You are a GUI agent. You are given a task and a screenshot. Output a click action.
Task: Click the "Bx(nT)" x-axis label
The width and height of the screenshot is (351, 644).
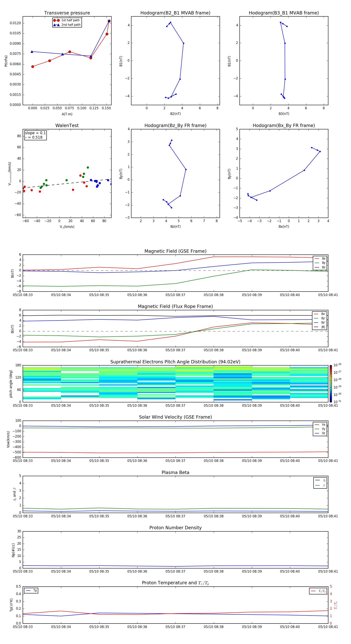click(x=284, y=227)
